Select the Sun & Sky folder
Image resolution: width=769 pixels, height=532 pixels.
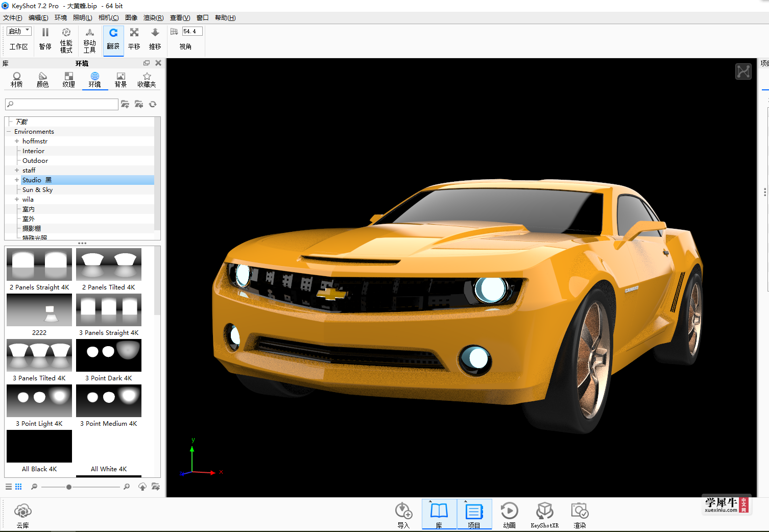(x=37, y=189)
